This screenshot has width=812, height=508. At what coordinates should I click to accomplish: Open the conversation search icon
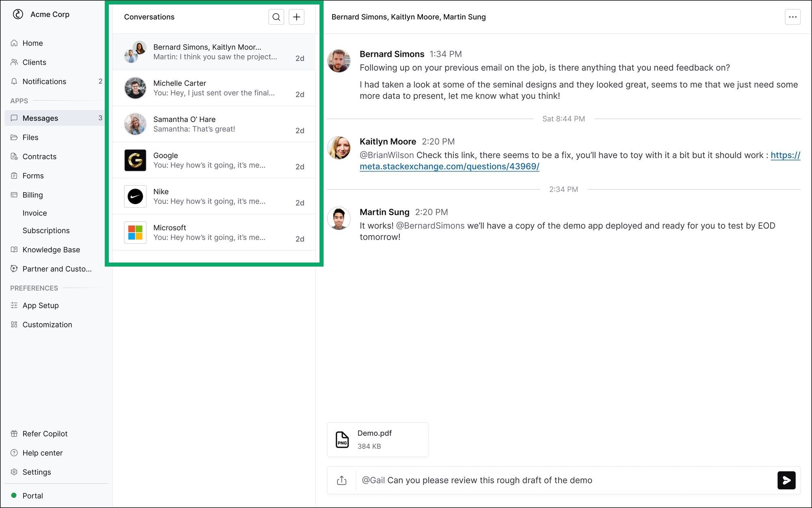coord(276,17)
